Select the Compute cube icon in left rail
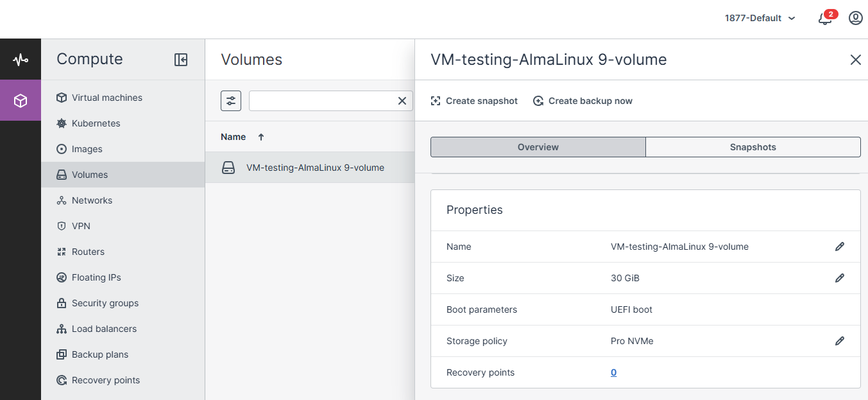This screenshot has width=868, height=400. pos(21,101)
